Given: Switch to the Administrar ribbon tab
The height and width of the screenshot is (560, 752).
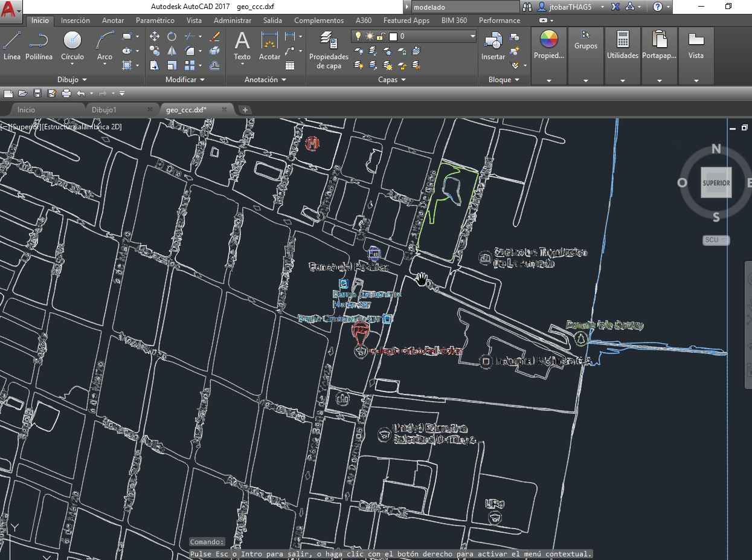Looking at the screenshot, I should tap(233, 21).
